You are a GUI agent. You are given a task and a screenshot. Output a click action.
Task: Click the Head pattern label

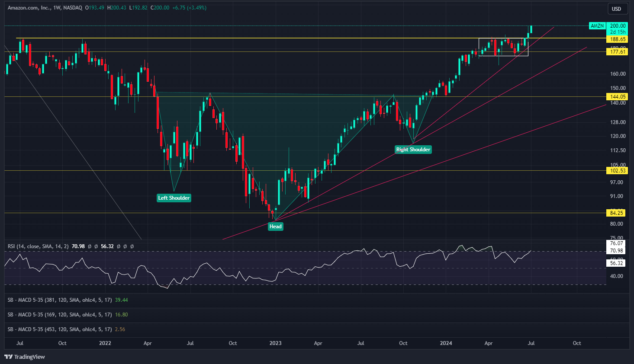click(x=276, y=227)
